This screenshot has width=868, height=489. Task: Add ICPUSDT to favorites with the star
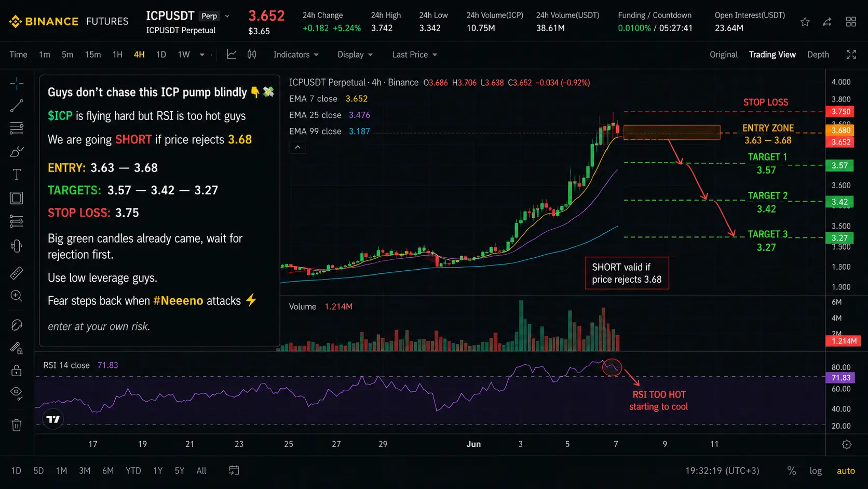click(x=805, y=22)
